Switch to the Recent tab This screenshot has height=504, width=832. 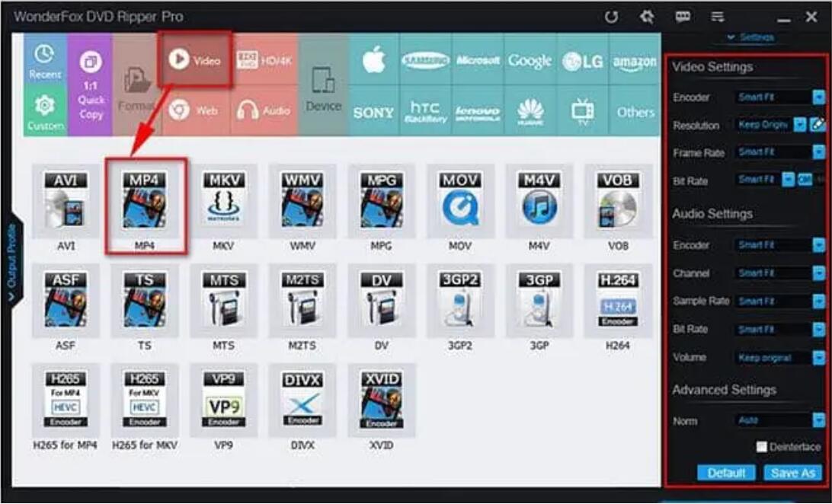(45, 59)
